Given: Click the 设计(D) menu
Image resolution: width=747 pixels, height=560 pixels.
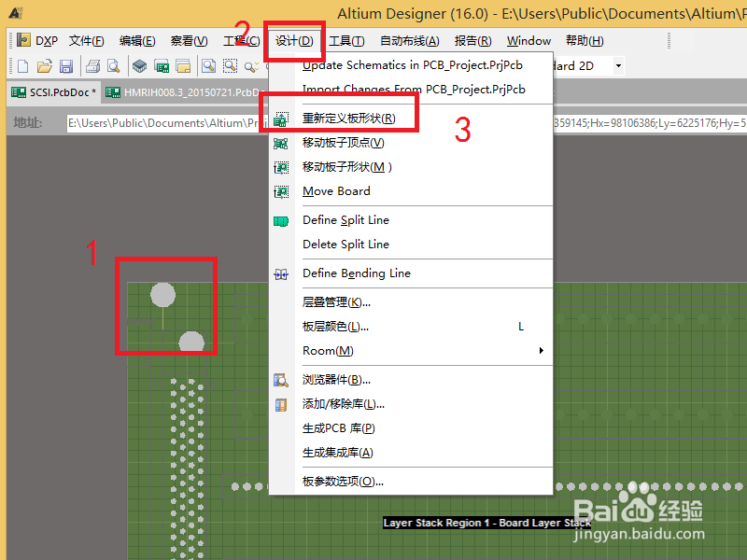Looking at the screenshot, I should 294,41.
